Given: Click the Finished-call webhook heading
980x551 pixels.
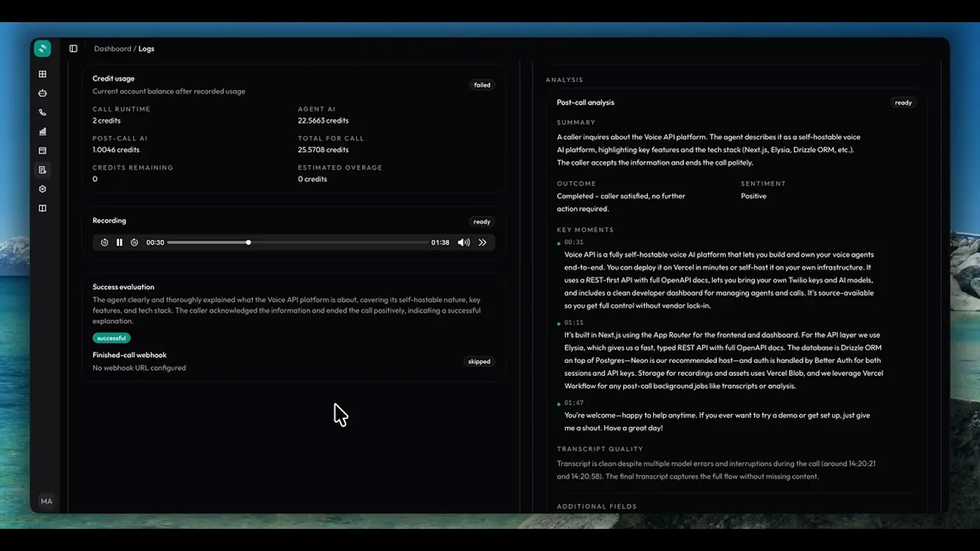Looking at the screenshot, I should [x=129, y=355].
